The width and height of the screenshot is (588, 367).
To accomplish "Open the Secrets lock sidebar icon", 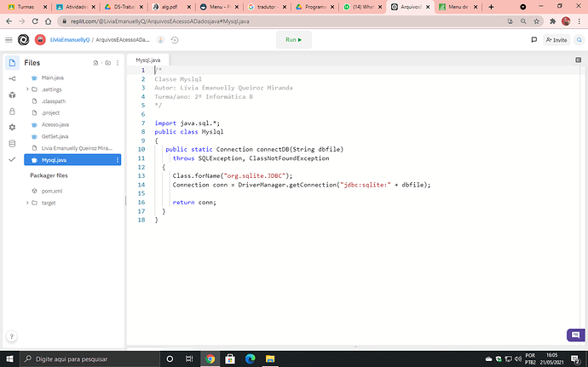I will pos(12,112).
